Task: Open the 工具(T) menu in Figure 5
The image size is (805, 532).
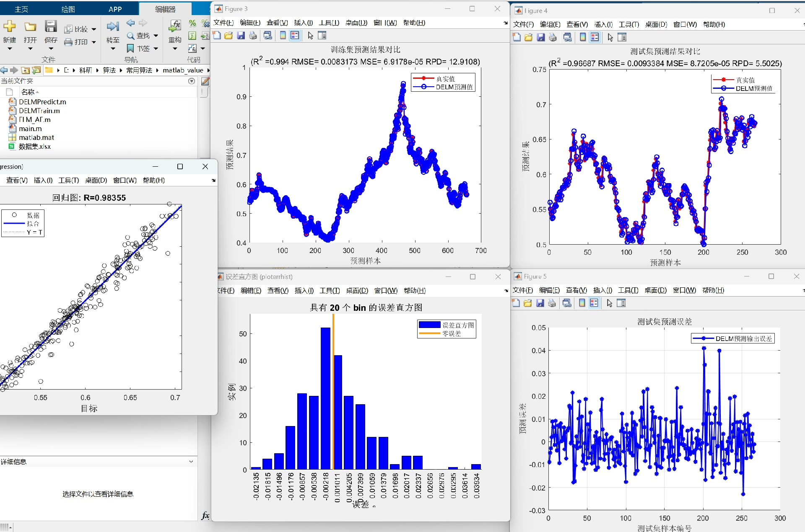Action: click(x=628, y=290)
